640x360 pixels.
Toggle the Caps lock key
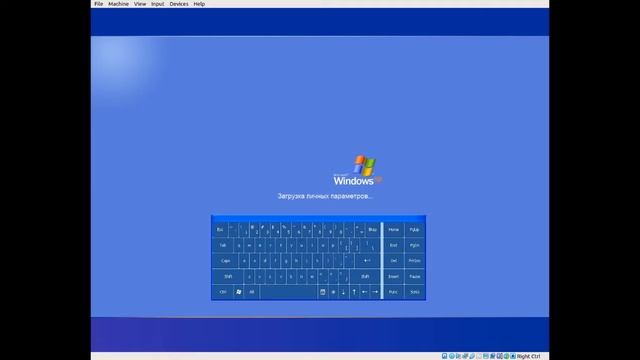pos(225,261)
